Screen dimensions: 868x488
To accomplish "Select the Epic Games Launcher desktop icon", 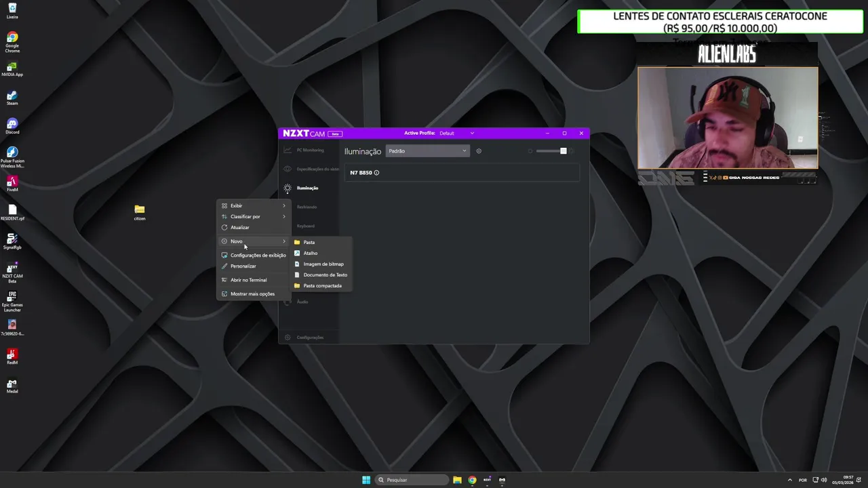I will tap(12, 302).
